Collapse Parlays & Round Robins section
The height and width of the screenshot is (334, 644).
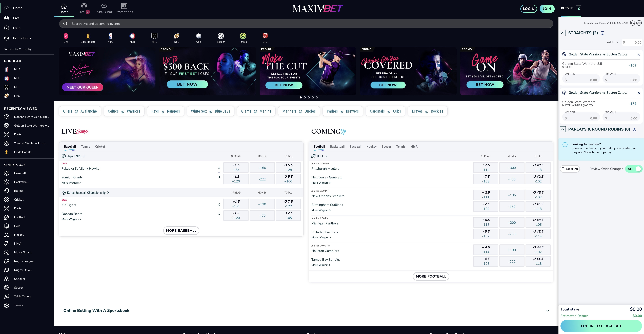(x=563, y=129)
